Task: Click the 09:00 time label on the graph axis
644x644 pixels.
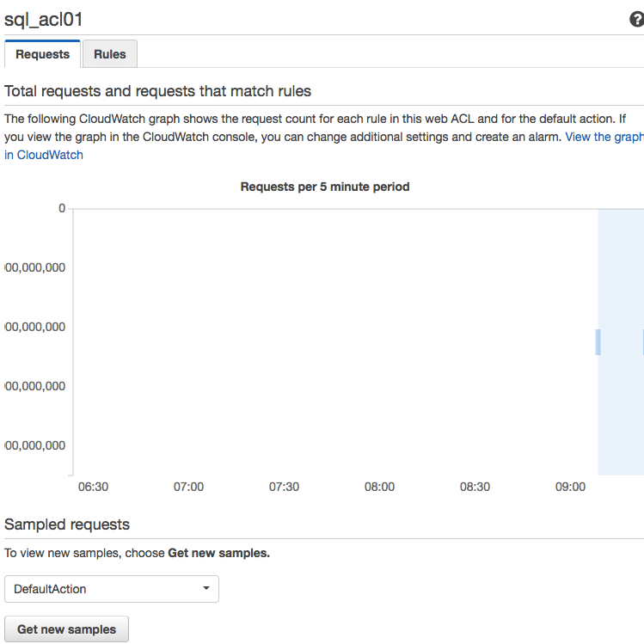Action: 570,487
